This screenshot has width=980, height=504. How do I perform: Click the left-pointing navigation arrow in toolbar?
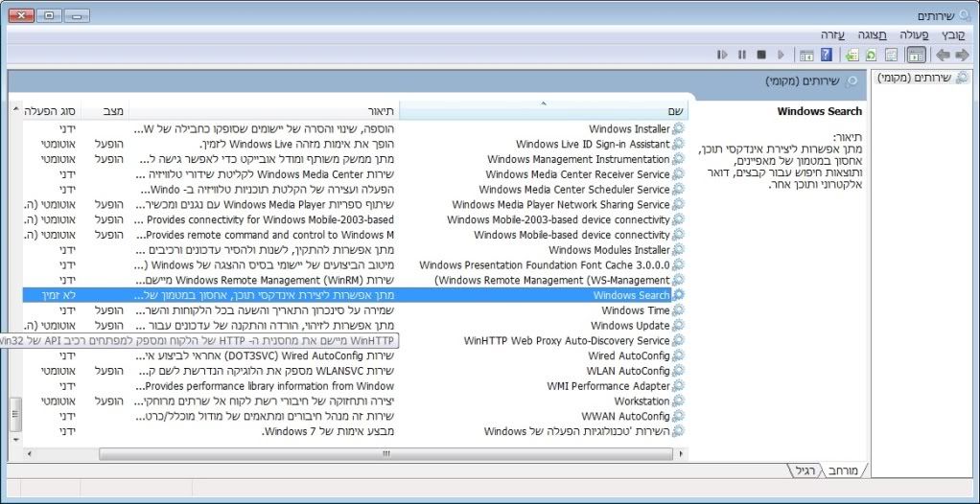point(944,55)
